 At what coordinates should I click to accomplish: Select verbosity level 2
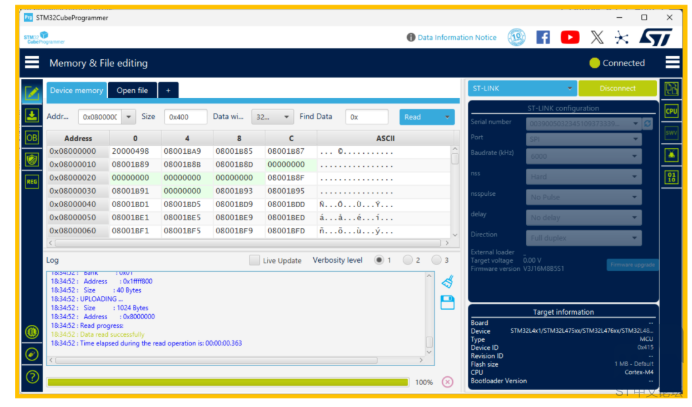coord(408,260)
